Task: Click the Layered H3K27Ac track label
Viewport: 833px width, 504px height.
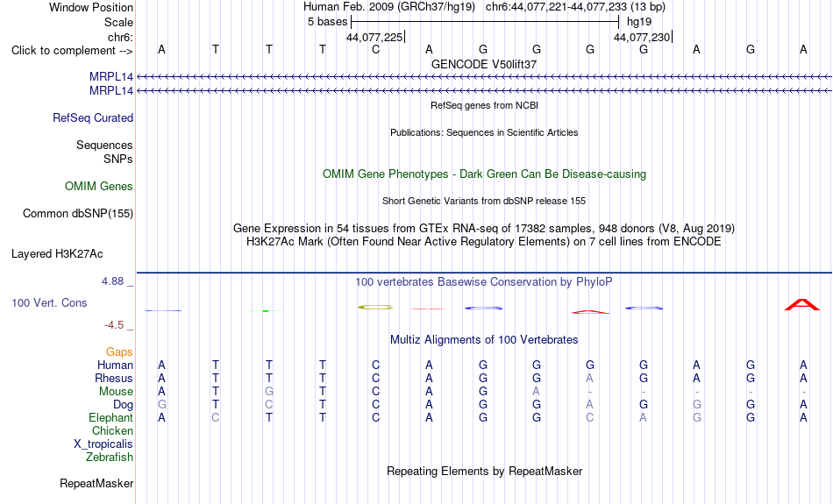Action: click(x=57, y=254)
